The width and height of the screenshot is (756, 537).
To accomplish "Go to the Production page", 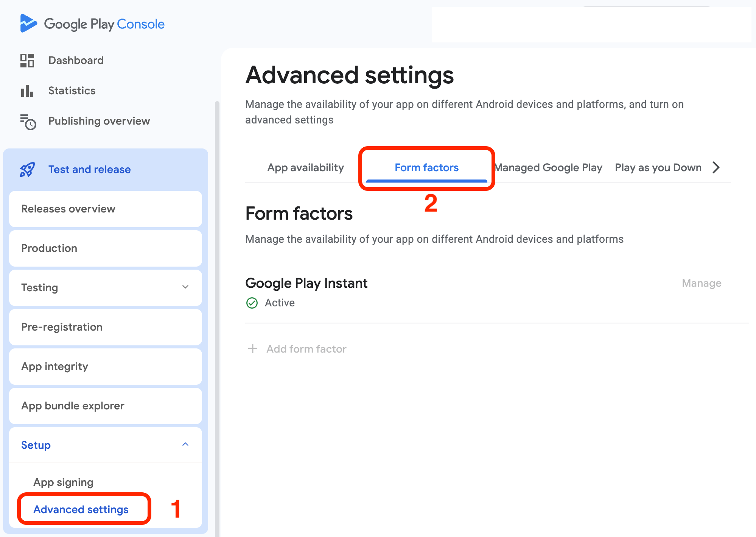I will 106,248.
